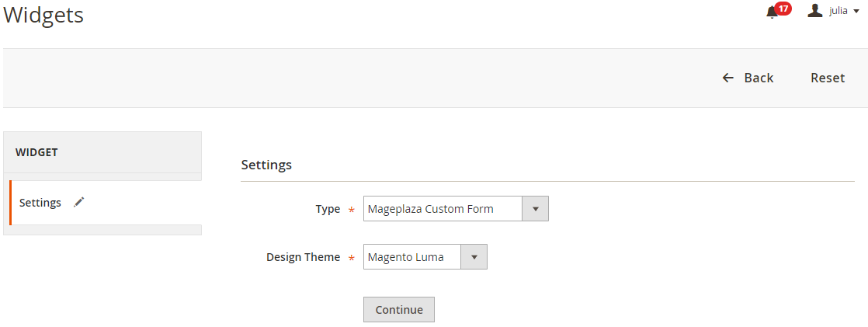Select the Settings tab in sidebar
Image resolution: width=868 pixels, height=327 pixels.
coord(105,202)
